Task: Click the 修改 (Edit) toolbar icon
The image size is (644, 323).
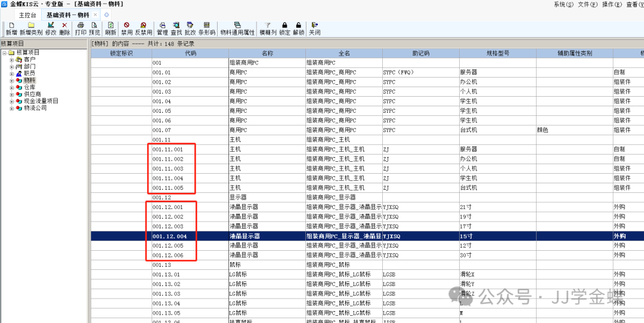Action: 51,26
